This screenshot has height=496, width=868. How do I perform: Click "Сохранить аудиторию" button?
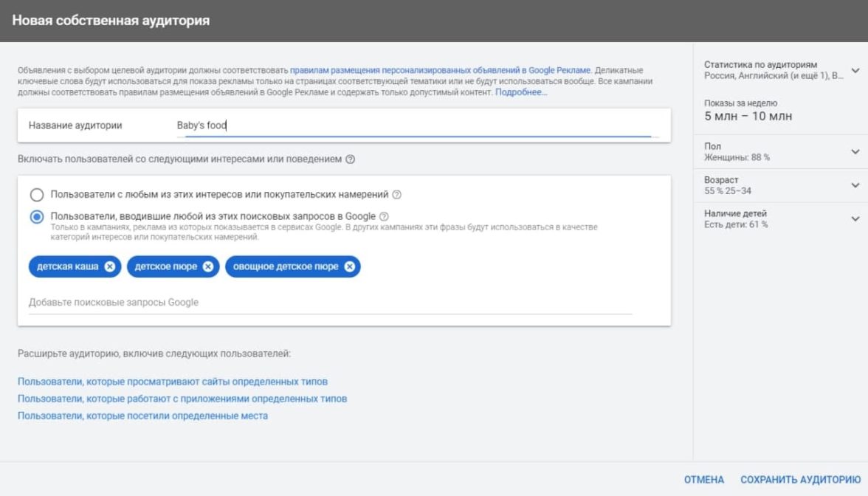[x=800, y=480]
